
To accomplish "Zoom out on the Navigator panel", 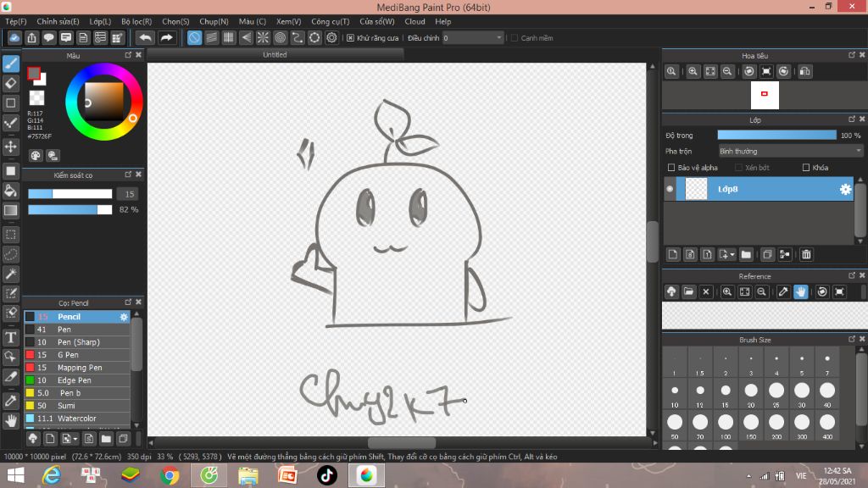I will (x=727, y=71).
